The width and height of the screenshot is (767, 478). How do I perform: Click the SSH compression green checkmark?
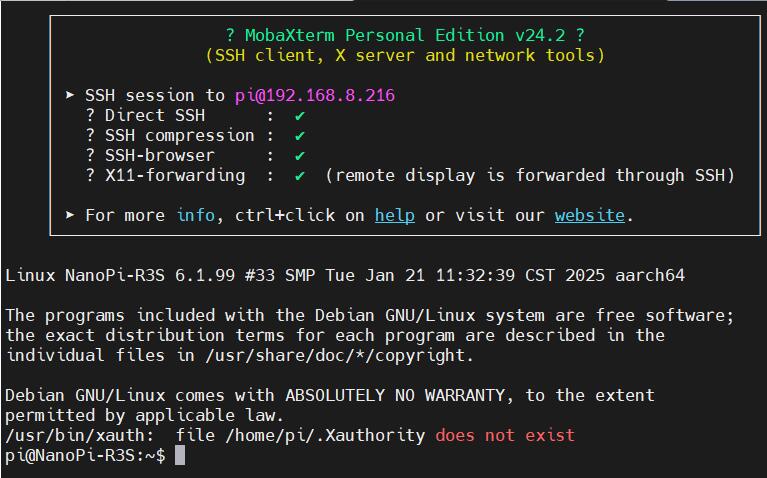299,136
